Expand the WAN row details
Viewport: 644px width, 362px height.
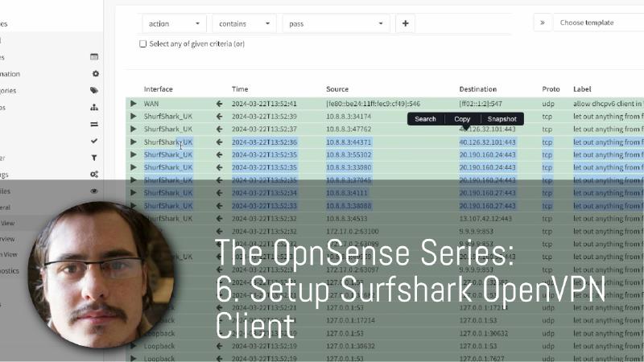[134, 104]
